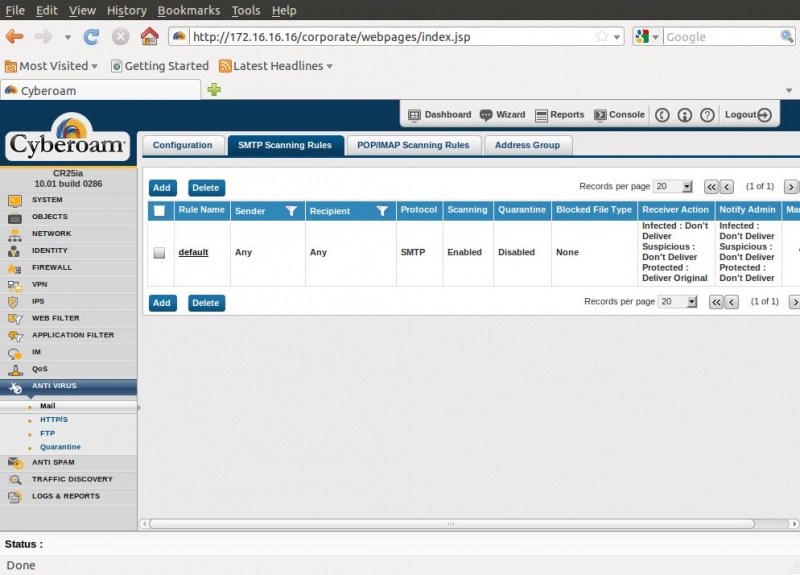Click the info circle icon near Logout
Screen dimensions: 800x575
point(685,115)
